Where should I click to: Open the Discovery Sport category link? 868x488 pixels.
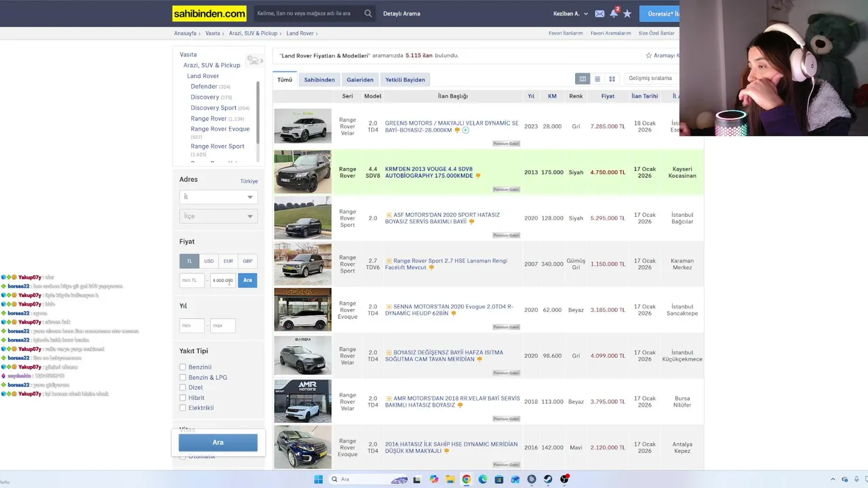pyautogui.click(x=214, y=108)
